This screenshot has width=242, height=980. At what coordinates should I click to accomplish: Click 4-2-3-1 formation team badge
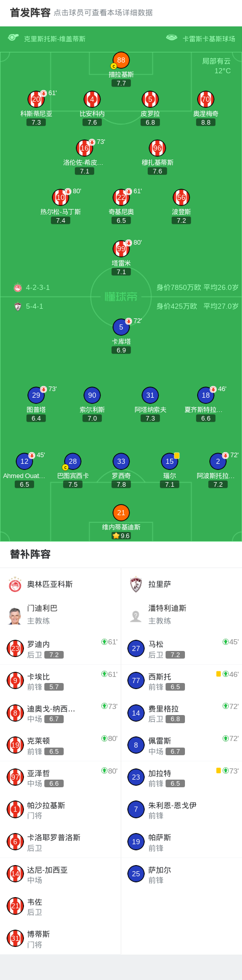(x=18, y=287)
